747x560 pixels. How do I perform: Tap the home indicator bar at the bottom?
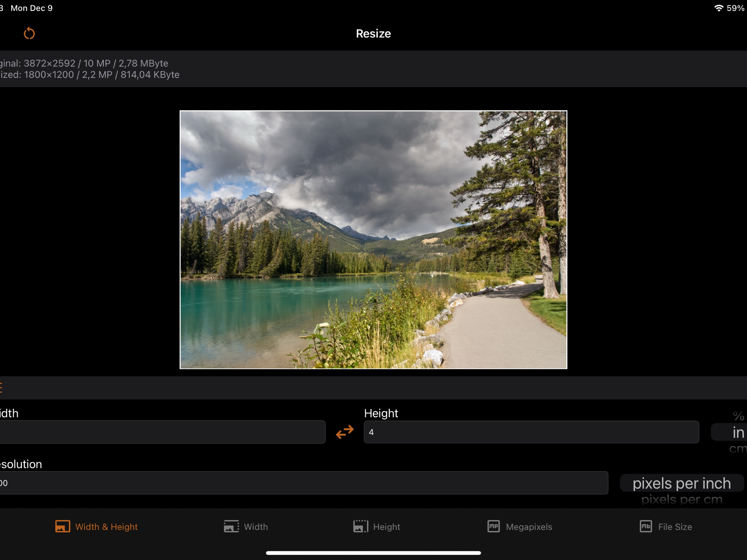pyautogui.click(x=373, y=553)
